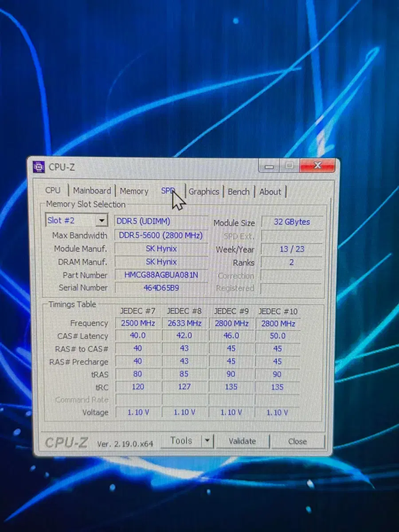Click tRC value 127
Image resolution: width=399 pixels, height=532 pixels.
[184, 387]
